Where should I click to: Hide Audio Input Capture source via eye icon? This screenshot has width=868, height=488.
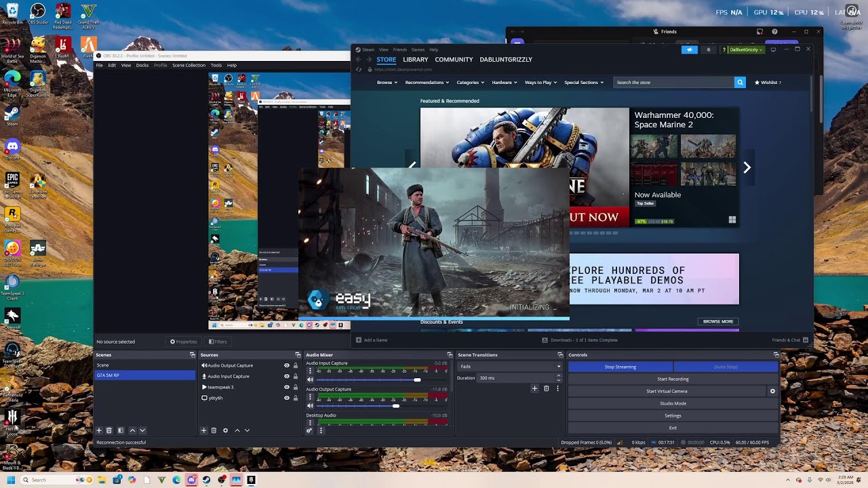point(287,376)
